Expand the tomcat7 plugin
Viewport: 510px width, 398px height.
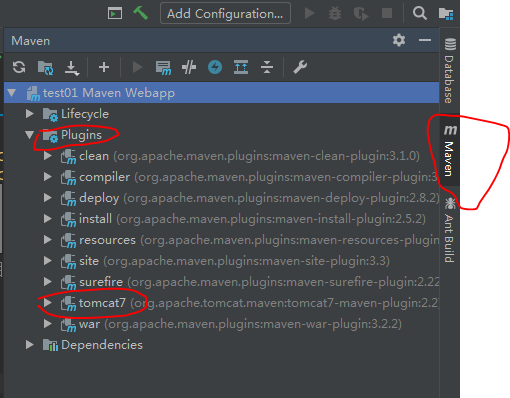click(x=48, y=303)
